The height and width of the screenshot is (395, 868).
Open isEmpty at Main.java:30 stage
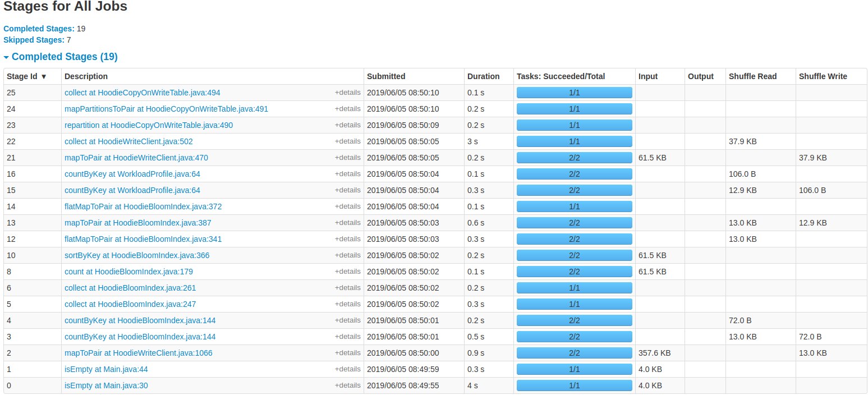[106, 385]
